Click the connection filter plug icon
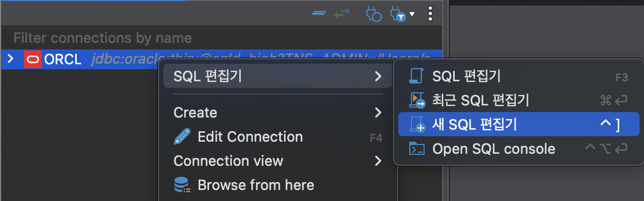Image resolution: width=644 pixels, height=201 pixels. coord(398,14)
